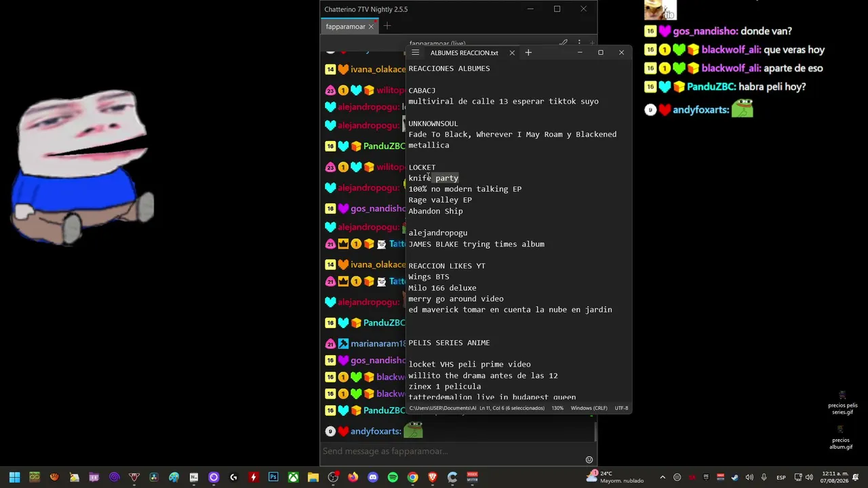Click the 'willito the drama antes de las 12' line
Image resolution: width=868 pixels, height=488 pixels.
pyautogui.click(x=483, y=375)
